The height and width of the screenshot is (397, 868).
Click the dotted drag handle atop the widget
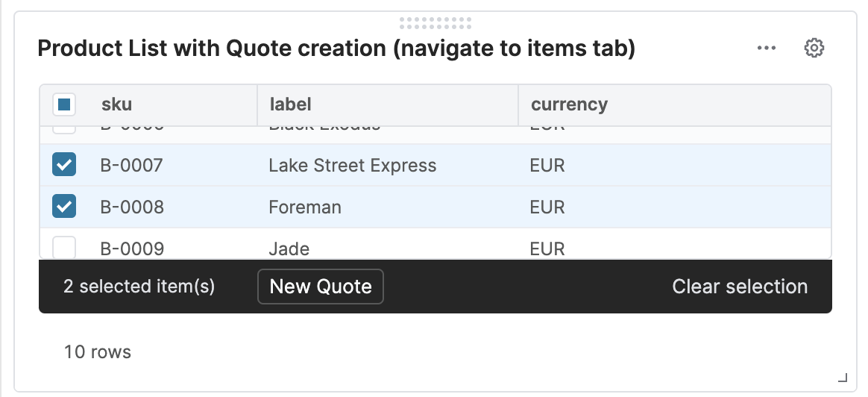point(435,22)
